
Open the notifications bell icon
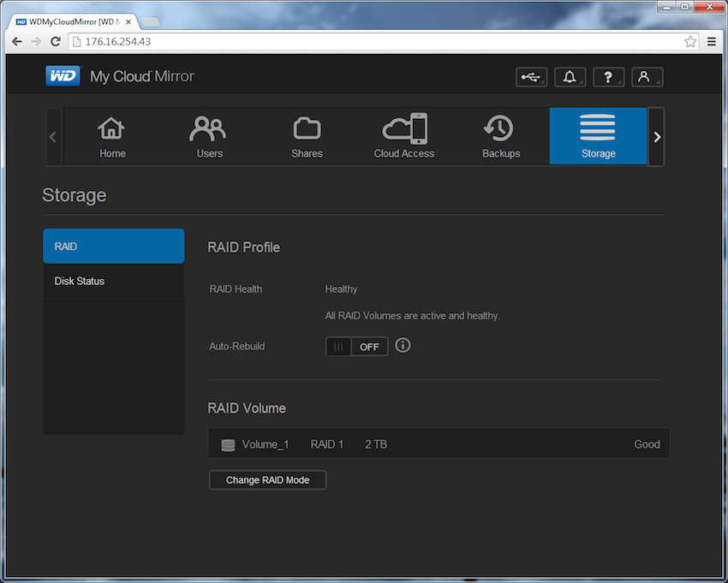point(570,77)
